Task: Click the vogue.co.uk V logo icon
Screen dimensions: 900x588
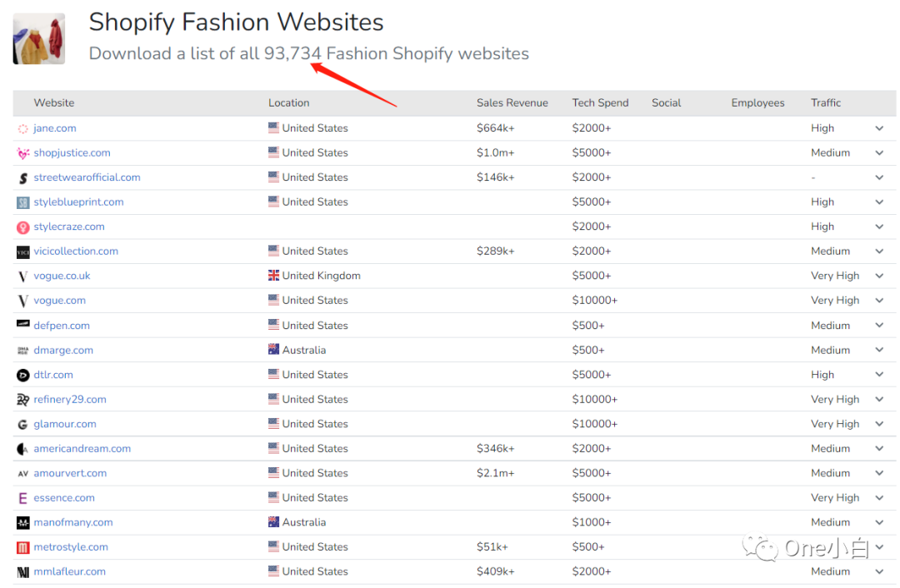Action: pyautogui.click(x=23, y=277)
